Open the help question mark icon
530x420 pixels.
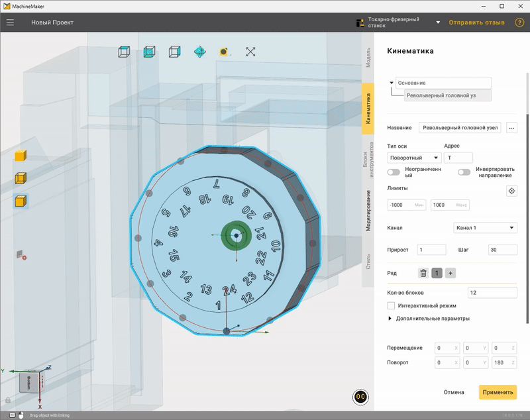519,23
